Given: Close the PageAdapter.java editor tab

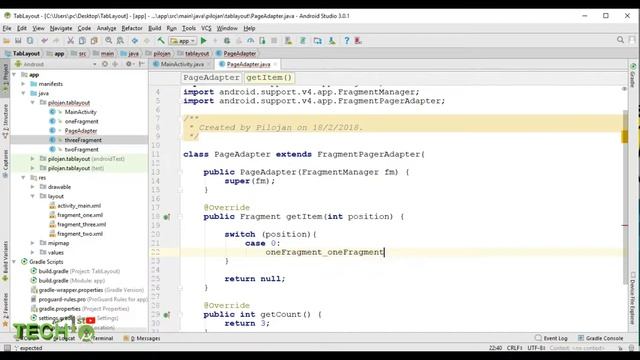Looking at the screenshot, I should tap(275, 64).
